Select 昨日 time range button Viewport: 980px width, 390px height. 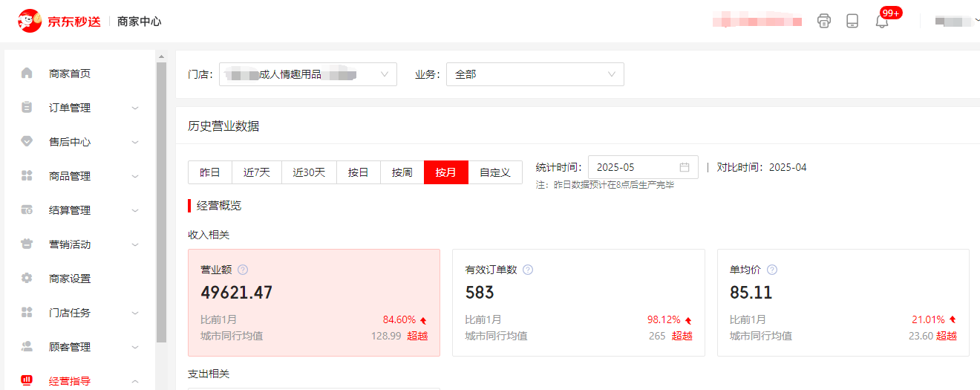coord(210,172)
